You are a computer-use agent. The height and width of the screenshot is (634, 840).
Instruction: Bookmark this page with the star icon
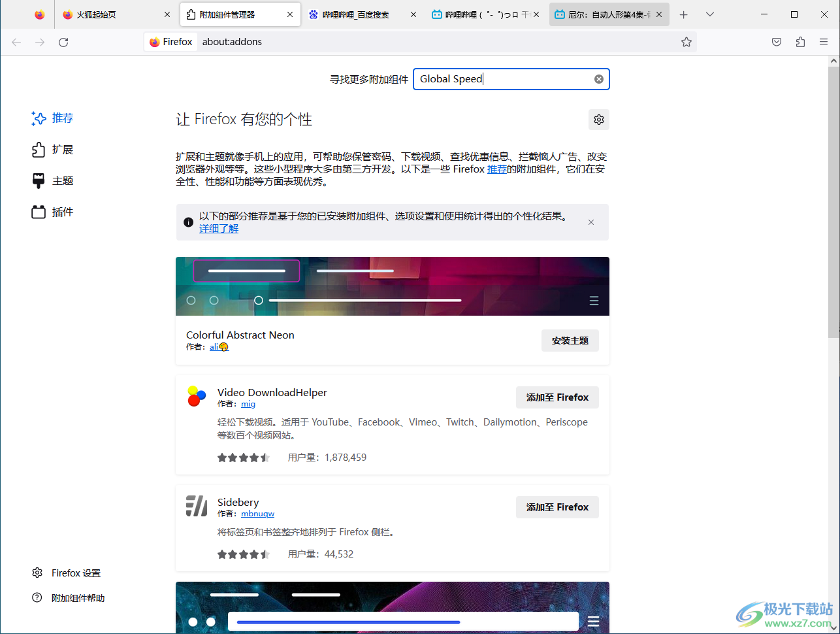click(687, 42)
